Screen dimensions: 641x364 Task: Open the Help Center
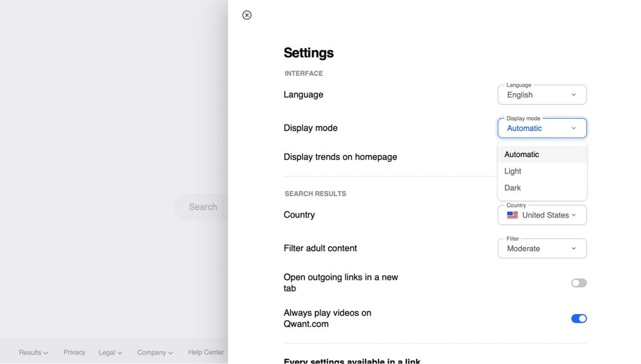(205, 352)
